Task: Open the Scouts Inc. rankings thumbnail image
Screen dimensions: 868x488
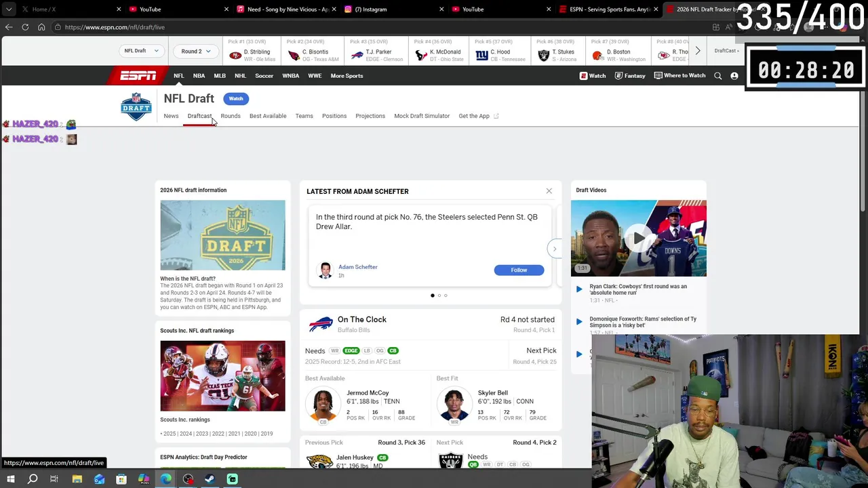Action: click(222, 376)
